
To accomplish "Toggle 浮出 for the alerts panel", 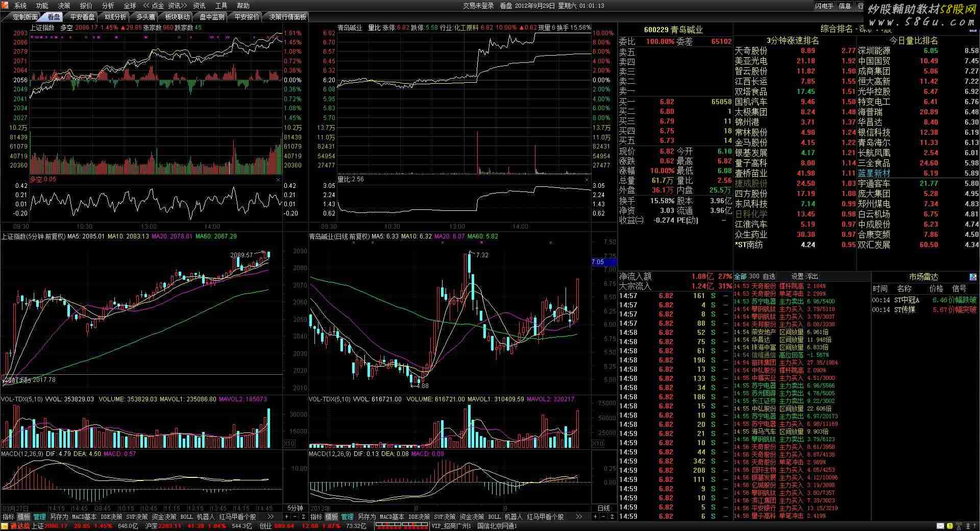I will (812, 276).
